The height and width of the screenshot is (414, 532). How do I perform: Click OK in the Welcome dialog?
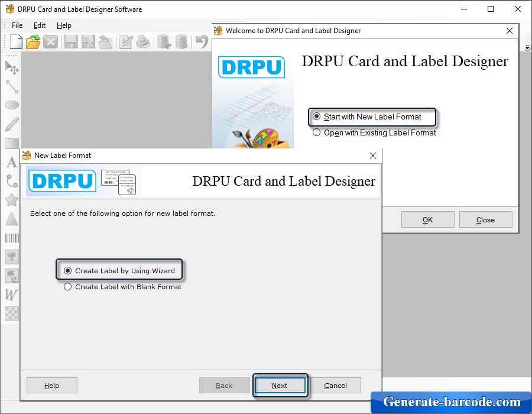[x=427, y=219]
